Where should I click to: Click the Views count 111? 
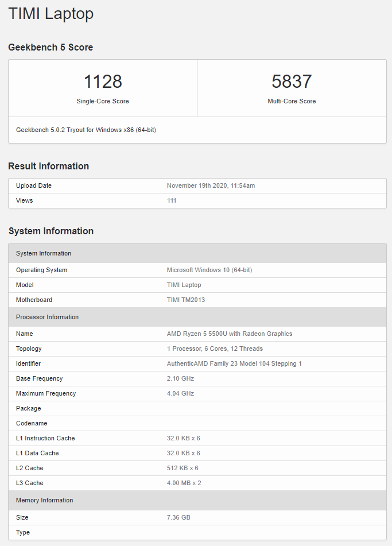[x=172, y=200]
